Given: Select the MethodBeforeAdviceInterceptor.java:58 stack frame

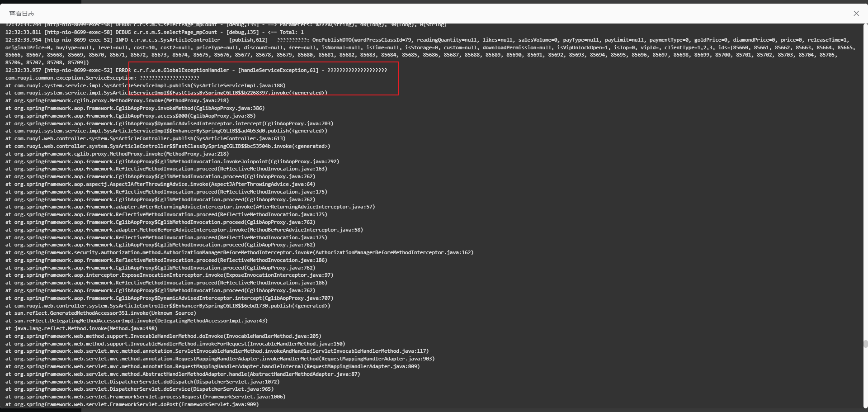Looking at the screenshot, I should coord(184,230).
